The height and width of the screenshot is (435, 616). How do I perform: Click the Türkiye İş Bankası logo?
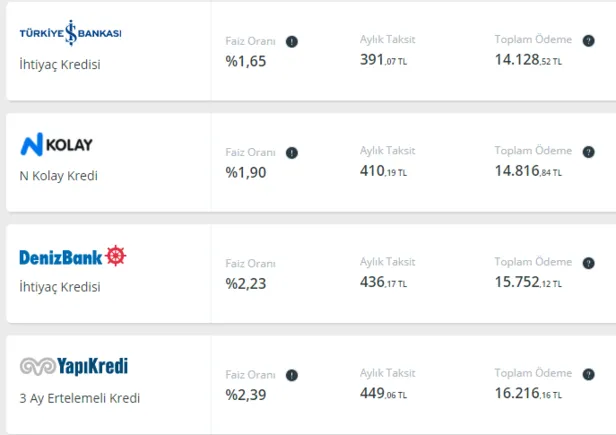click(x=70, y=34)
